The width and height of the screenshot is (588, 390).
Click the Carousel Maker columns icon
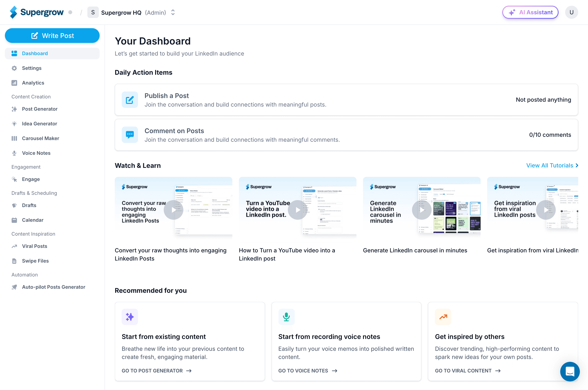click(14, 138)
